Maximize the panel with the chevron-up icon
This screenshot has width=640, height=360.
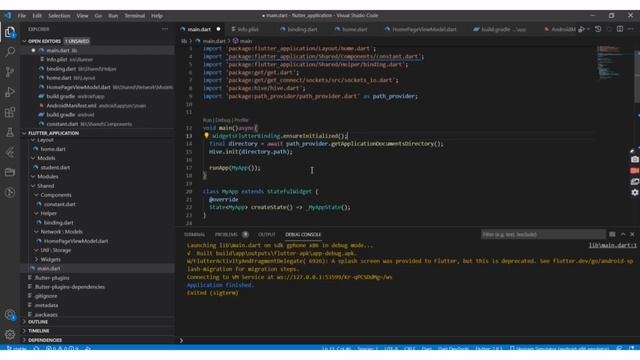(623, 234)
